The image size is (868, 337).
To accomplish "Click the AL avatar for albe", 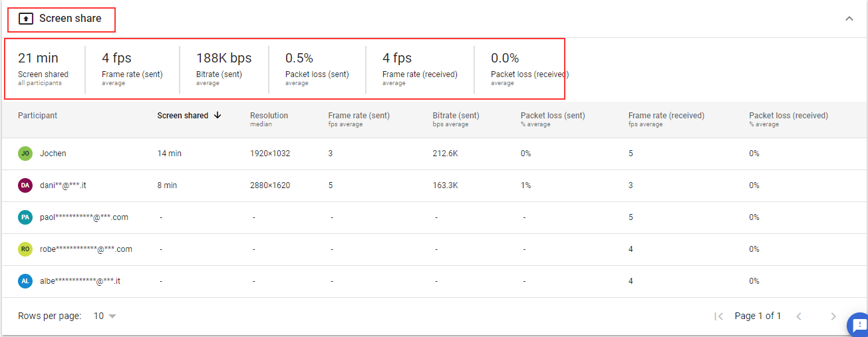I will tap(25, 281).
